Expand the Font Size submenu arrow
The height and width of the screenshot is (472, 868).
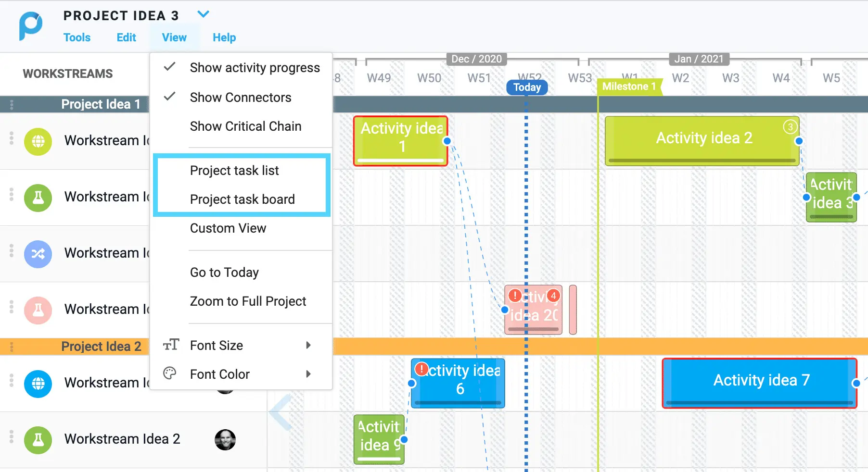coord(308,345)
